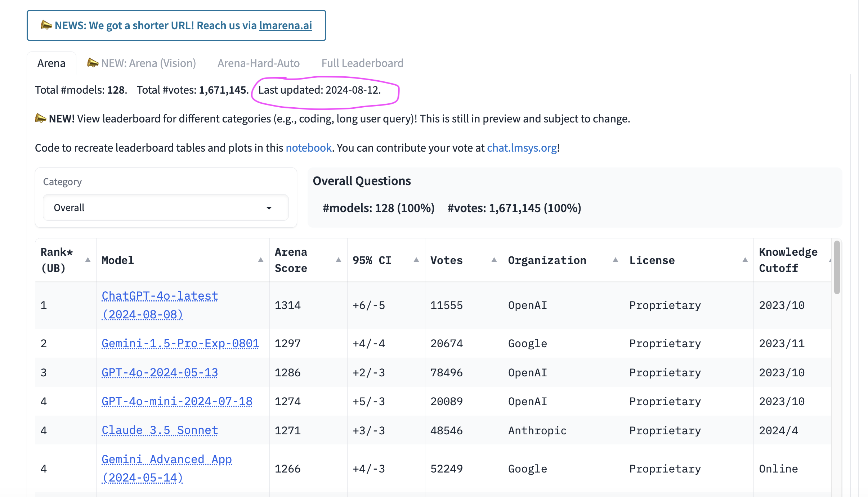
Task: Click the Arena Score value 1266
Action: click(287, 469)
